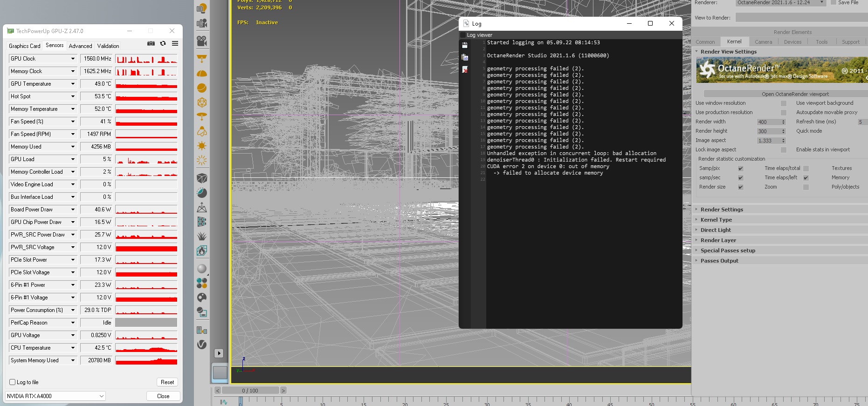Uncheck the samp/sec statistic checkbox
This screenshot has width=868, height=406.
pos(740,178)
